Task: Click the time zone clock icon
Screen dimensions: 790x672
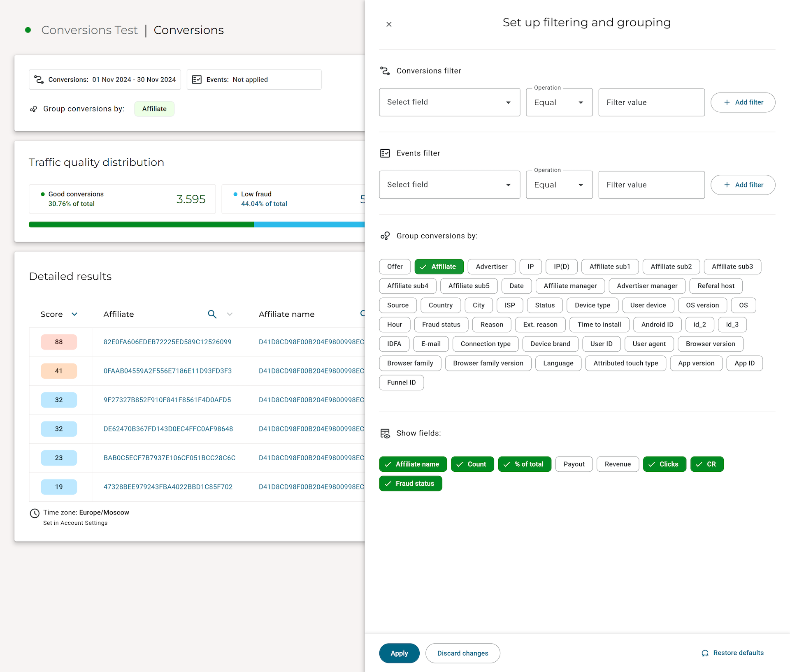Action: (35, 513)
